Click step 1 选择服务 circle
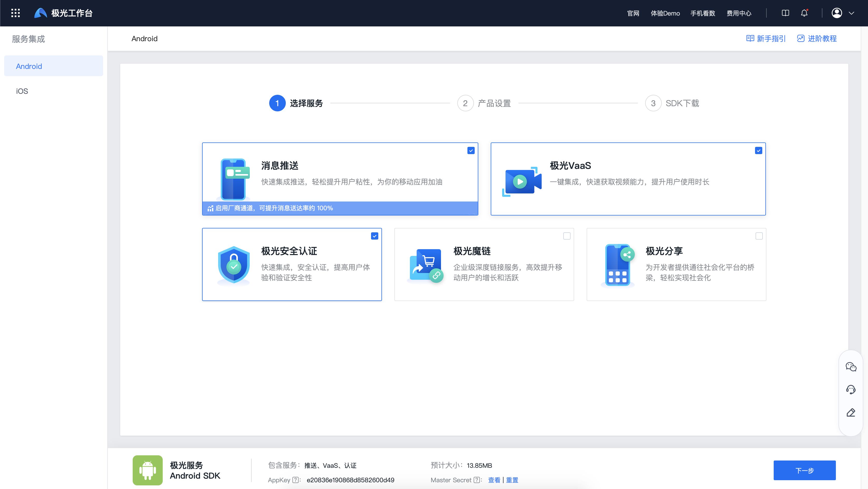 [277, 103]
